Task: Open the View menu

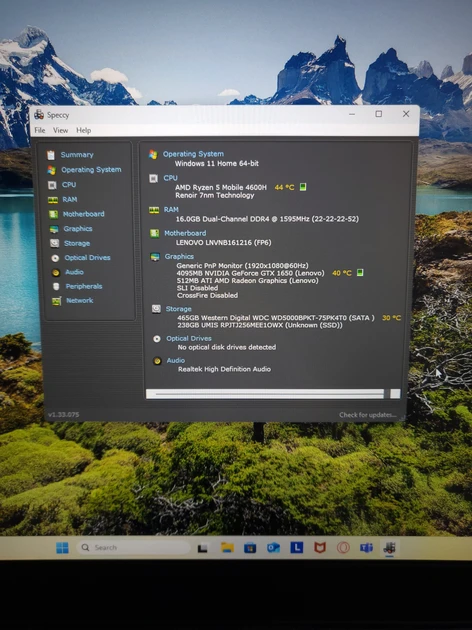Action: click(x=61, y=130)
